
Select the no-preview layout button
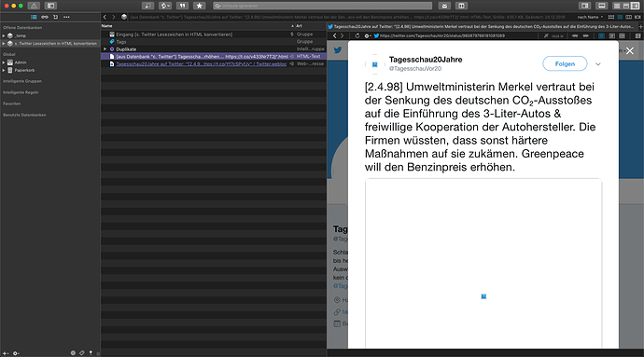[617, 6]
